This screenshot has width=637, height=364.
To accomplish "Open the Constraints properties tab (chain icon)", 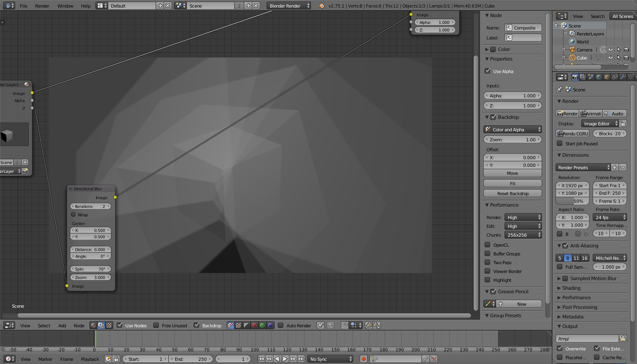I will tap(615, 77).
